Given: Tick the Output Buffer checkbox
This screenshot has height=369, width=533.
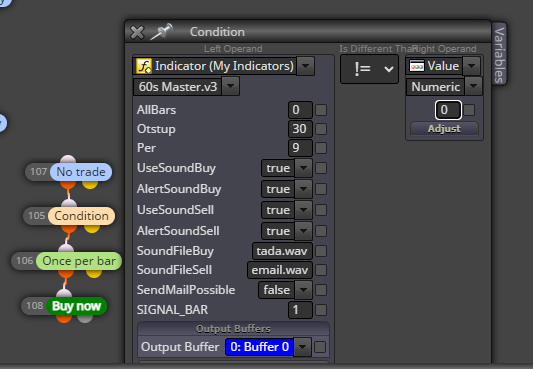Looking at the screenshot, I should point(320,347).
